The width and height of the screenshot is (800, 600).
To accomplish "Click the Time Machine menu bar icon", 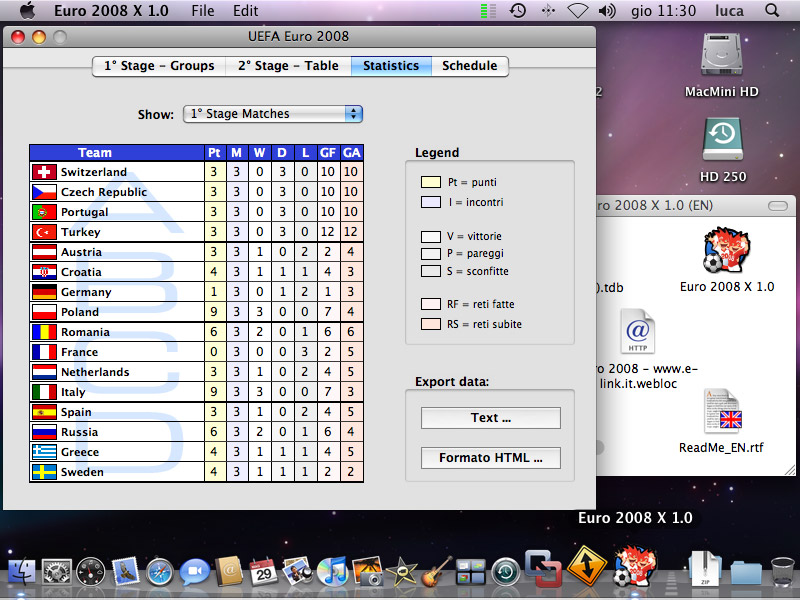I will click(517, 11).
